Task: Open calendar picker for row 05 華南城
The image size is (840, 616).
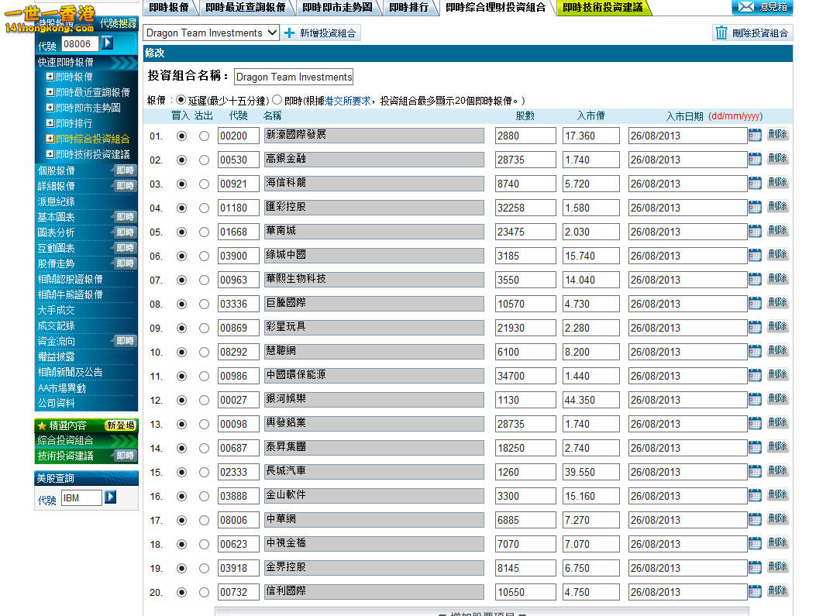Action: [x=755, y=232]
